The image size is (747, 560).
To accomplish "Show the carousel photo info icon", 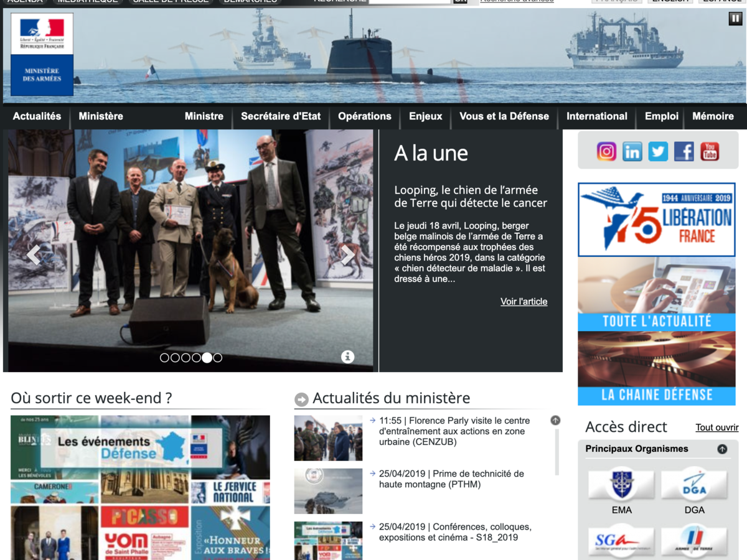I will pos(347,357).
